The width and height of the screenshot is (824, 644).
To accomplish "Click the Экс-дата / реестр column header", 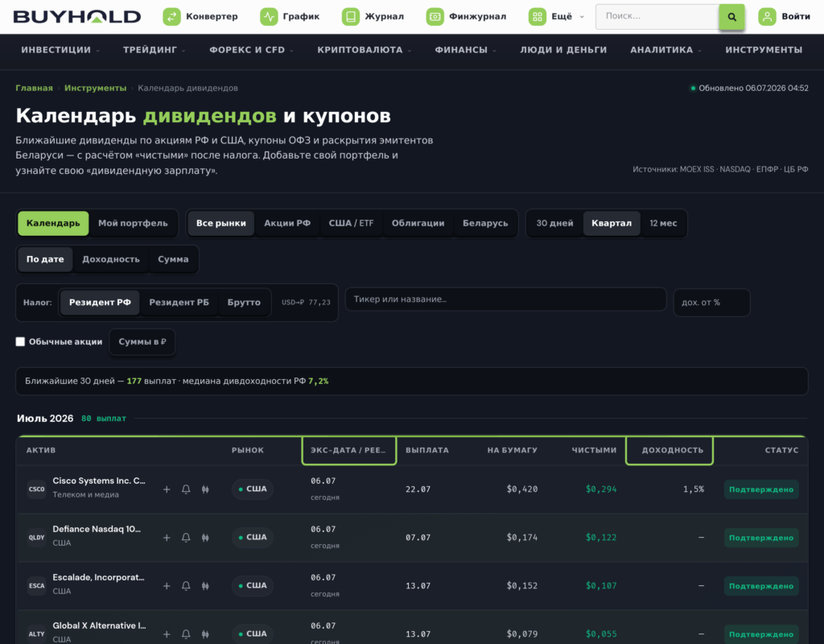I will pyautogui.click(x=349, y=451).
